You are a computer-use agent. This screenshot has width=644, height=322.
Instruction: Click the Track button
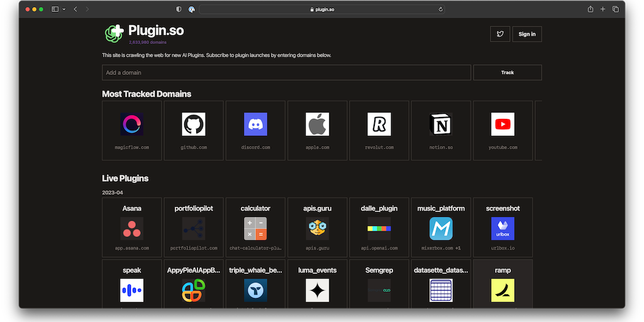(x=508, y=72)
